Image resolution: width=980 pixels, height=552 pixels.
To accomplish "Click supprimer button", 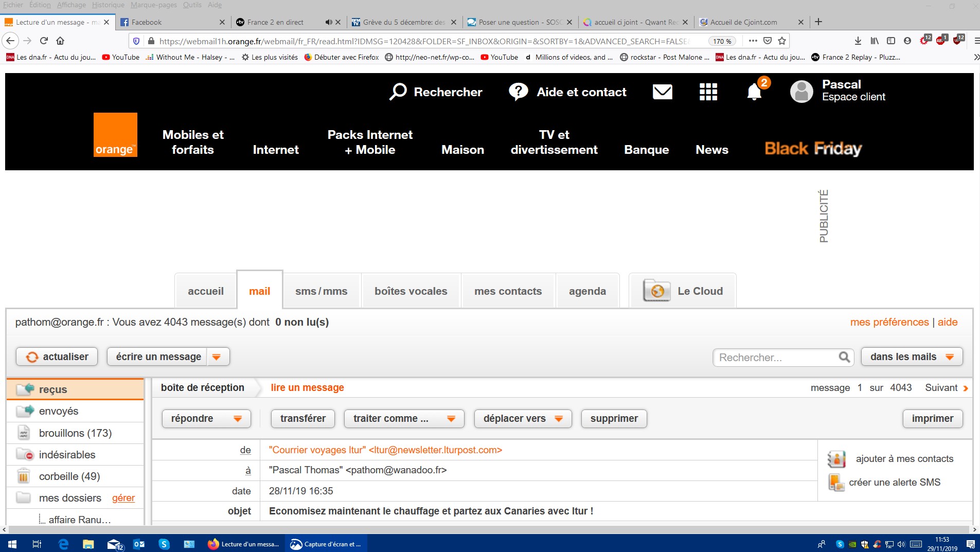I will point(614,419).
